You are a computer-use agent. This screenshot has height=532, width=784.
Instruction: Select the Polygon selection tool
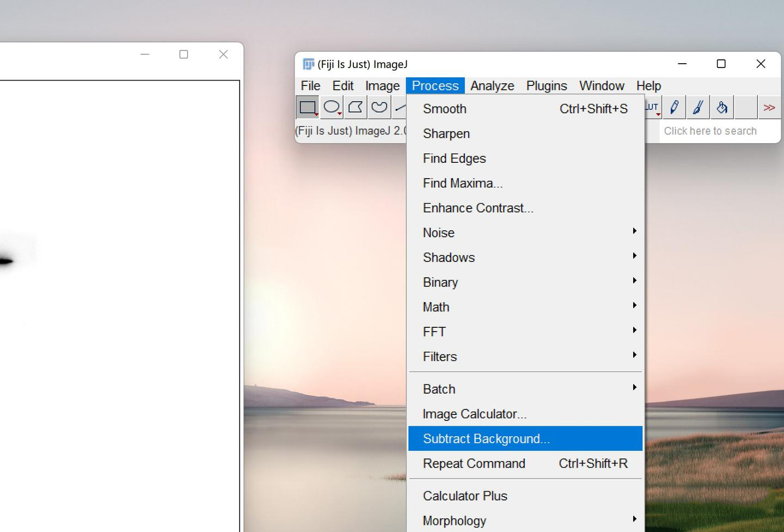pyautogui.click(x=356, y=107)
